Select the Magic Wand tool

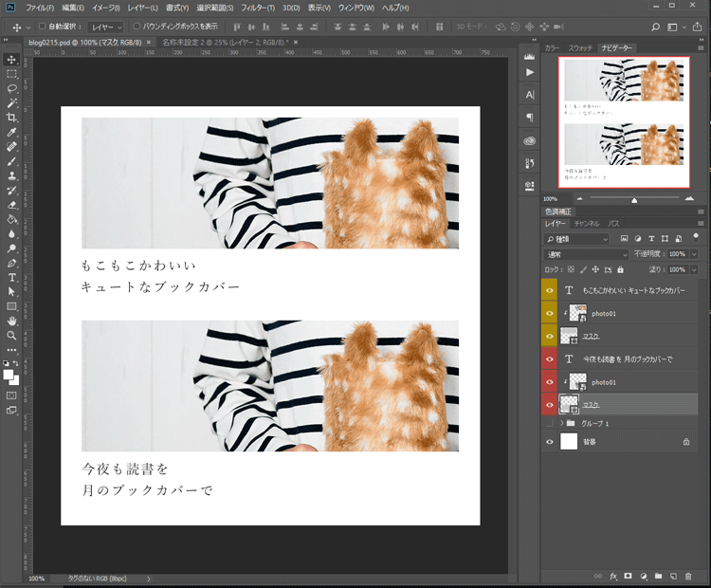[11, 103]
